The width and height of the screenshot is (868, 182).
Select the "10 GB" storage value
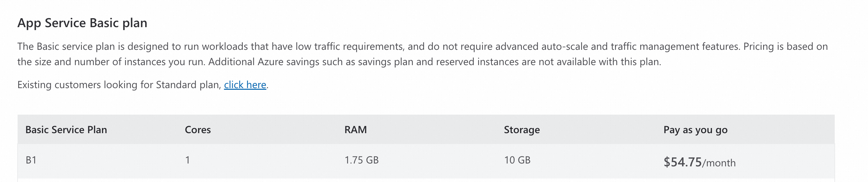point(517,160)
